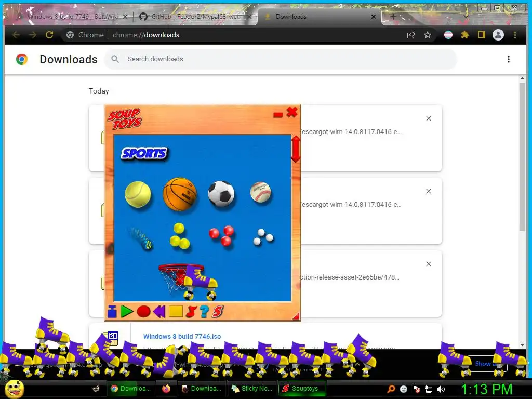The image size is (532, 399).
Task: Switch to GitHub Feodor2/Mypal68 tab
Action: click(195, 16)
